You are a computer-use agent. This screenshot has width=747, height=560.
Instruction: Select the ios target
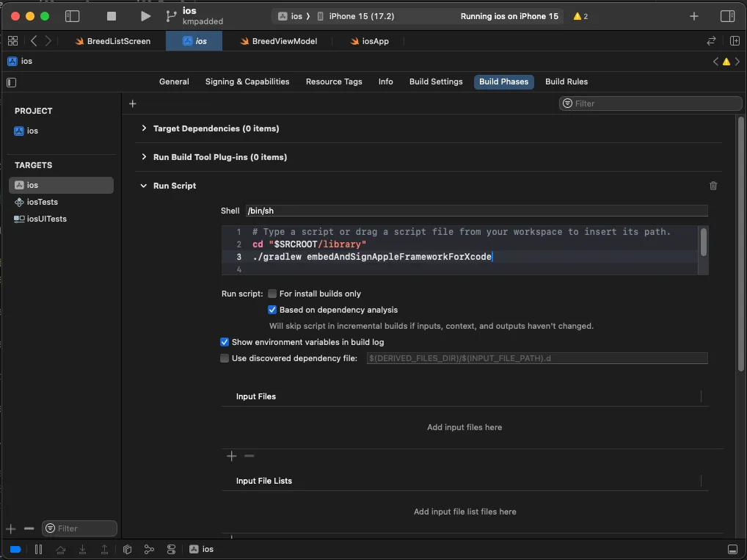(61, 185)
